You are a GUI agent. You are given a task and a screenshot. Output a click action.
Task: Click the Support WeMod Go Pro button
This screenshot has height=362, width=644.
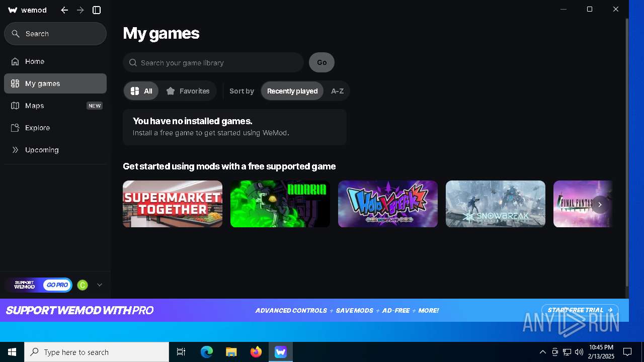pyautogui.click(x=39, y=285)
